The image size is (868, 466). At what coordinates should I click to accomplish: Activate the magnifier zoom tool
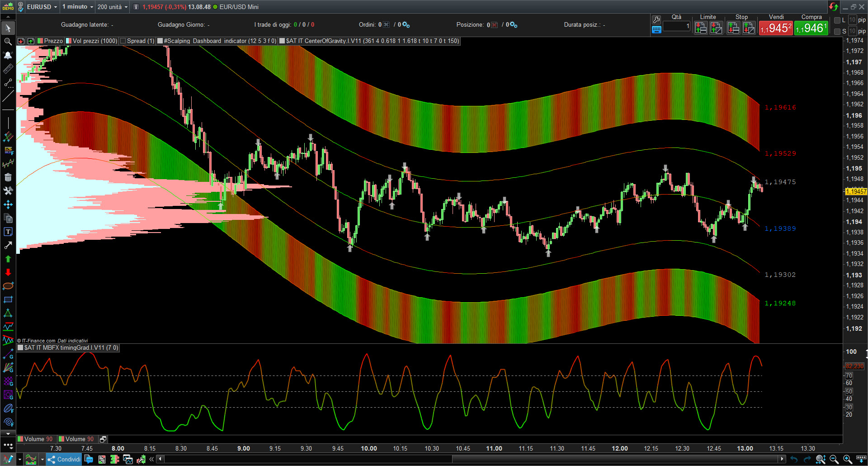(8, 42)
